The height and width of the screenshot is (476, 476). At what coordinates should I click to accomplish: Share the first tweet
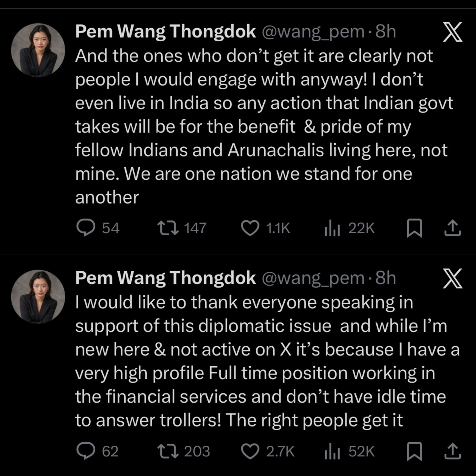point(452,228)
